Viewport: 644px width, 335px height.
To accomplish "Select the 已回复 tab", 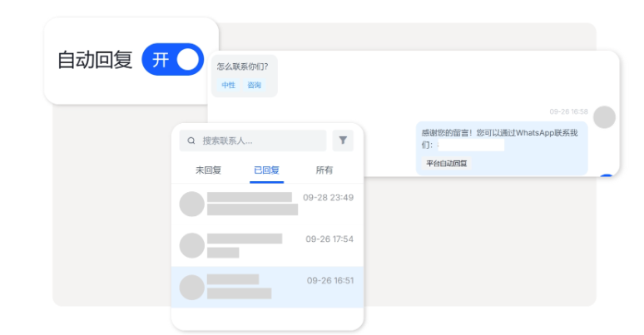I will [266, 170].
